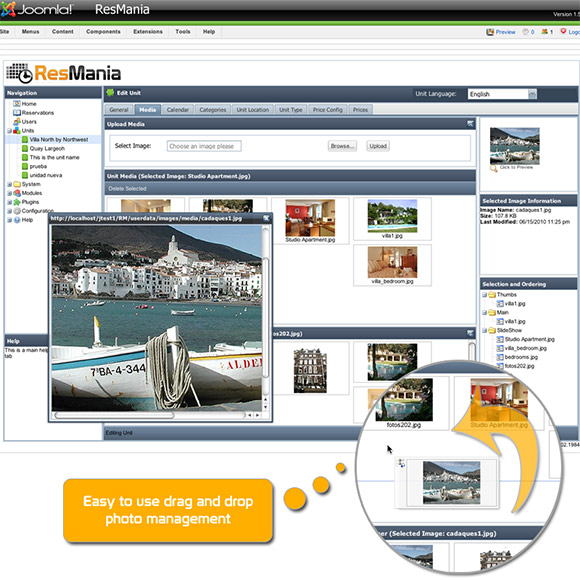Screen dimensions: 580x580
Task: Switch to the Calendar tab
Action: pos(178,109)
